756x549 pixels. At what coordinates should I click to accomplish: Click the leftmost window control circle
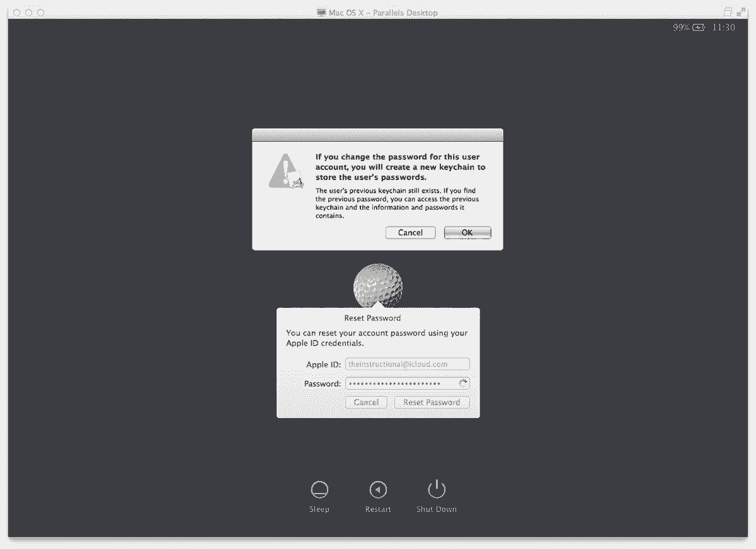[17, 11]
